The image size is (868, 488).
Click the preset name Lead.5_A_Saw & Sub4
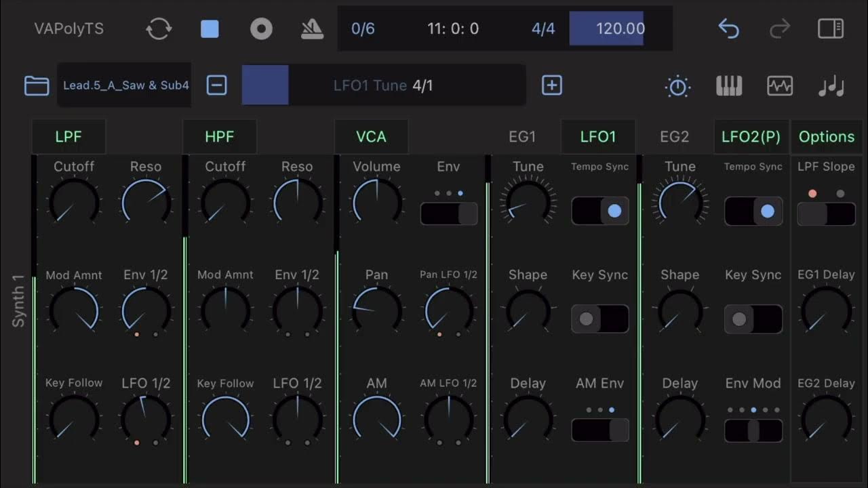coord(125,85)
